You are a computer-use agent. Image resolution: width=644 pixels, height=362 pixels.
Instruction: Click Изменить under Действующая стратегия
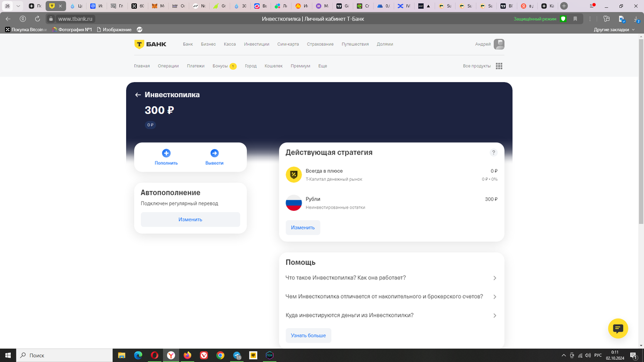[x=303, y=227]
